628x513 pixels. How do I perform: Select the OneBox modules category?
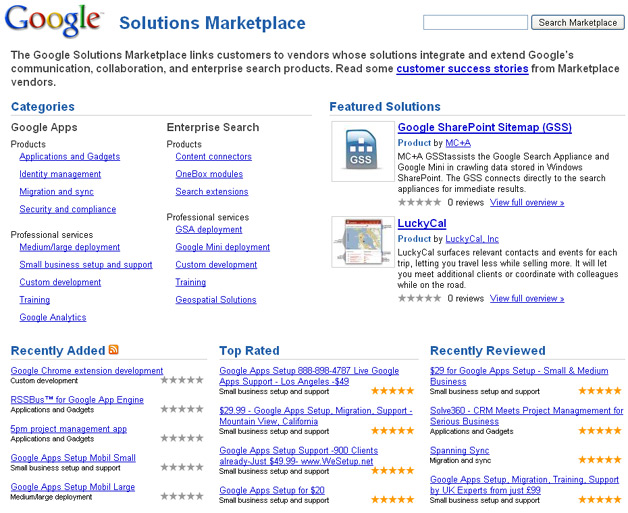tap(209, 174)
